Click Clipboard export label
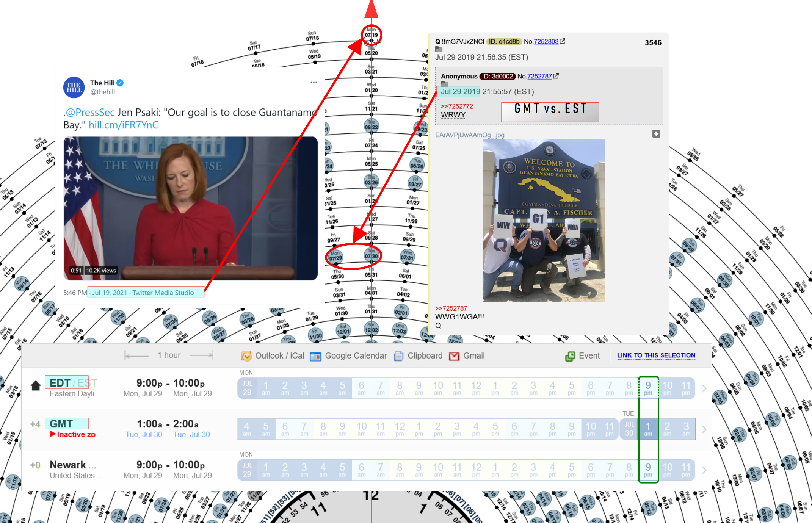Screen dimensions: 812x523 [x=425, y=356]
